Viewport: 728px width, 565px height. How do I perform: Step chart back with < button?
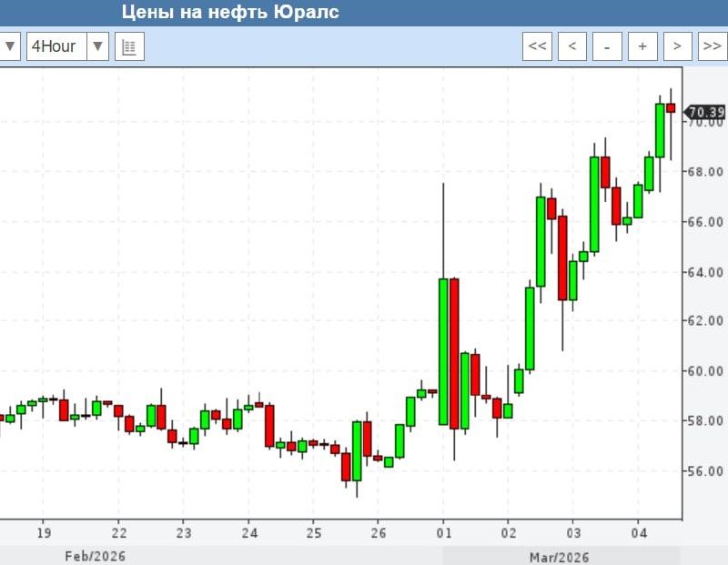pyautogui.click(x=572, y=46)
